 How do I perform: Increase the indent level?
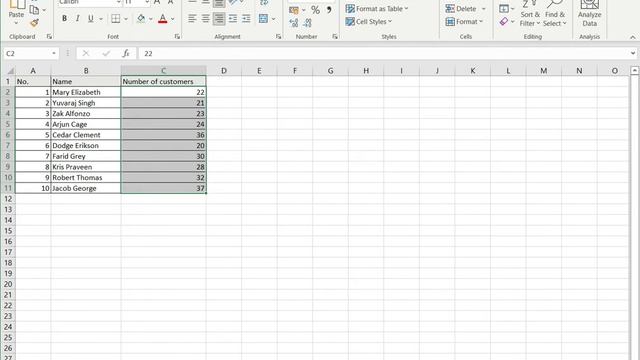pyautogui.click(x=246, y=19)
